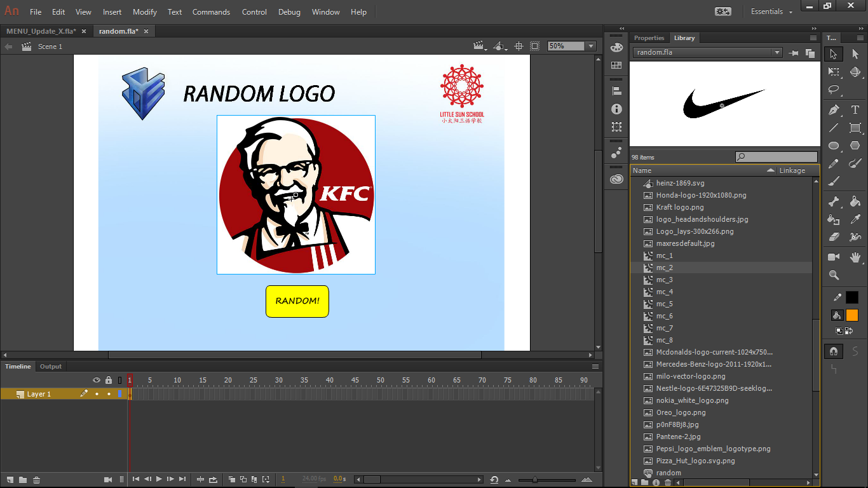Toggle Layer 1 visibility dot

[97, 394]
